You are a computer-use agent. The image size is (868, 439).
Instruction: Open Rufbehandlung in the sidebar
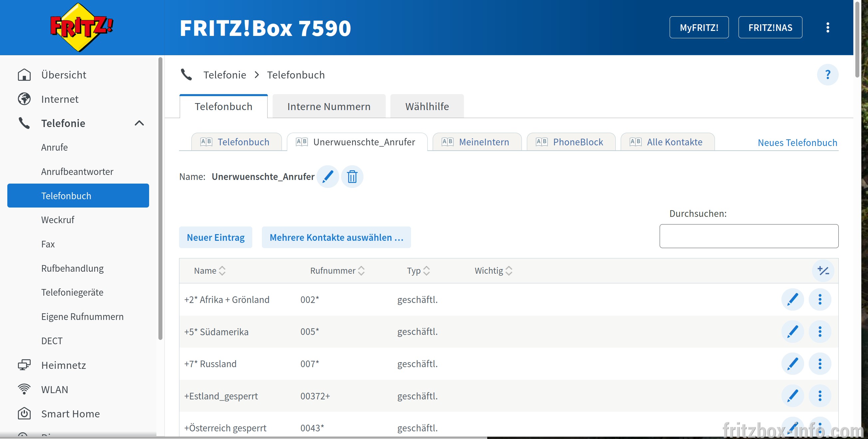pyautogui.click(x=73, y=268)
